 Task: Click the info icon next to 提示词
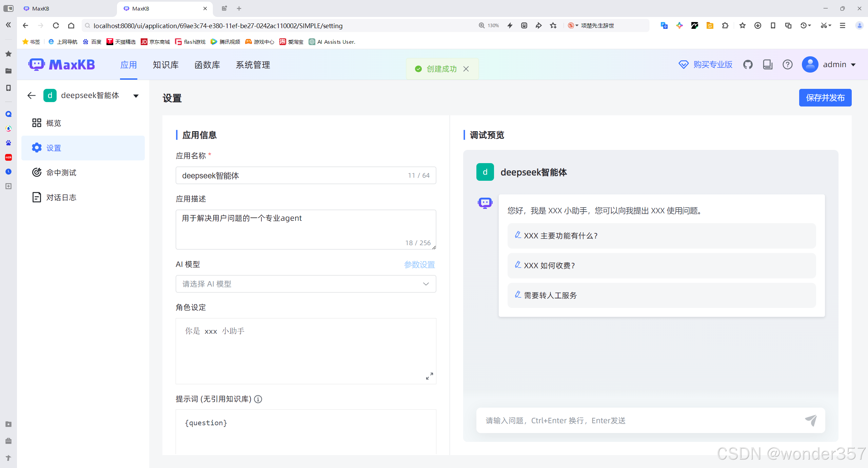pyautogui.click(x=258, y=399)
